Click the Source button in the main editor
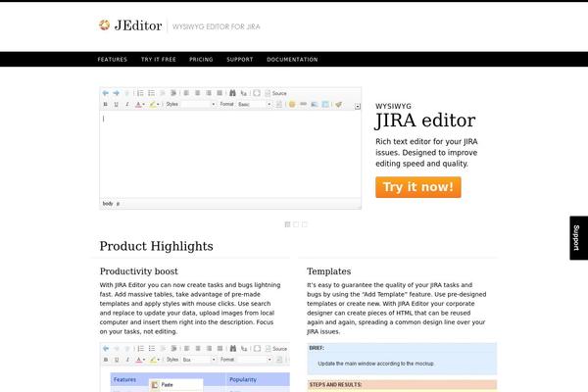Image resolution: width=588 pixels, height=392 pixels. click(276, 93)
